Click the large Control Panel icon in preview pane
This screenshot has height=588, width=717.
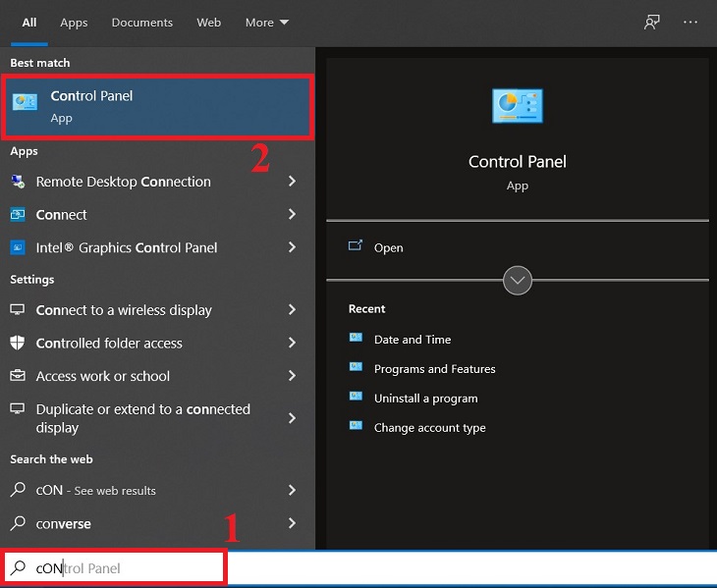coord(518,106)
